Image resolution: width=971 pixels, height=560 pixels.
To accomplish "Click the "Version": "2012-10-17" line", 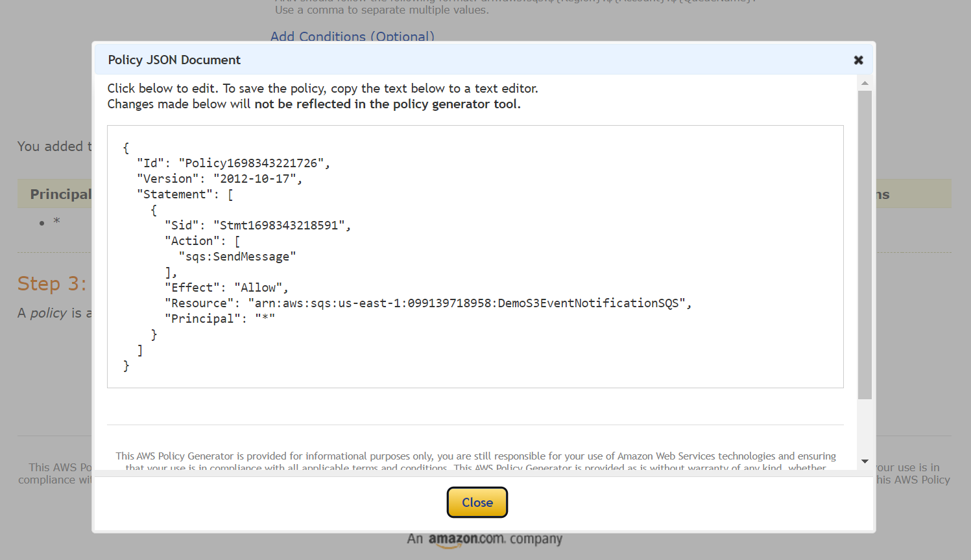I will click(219, 179).
